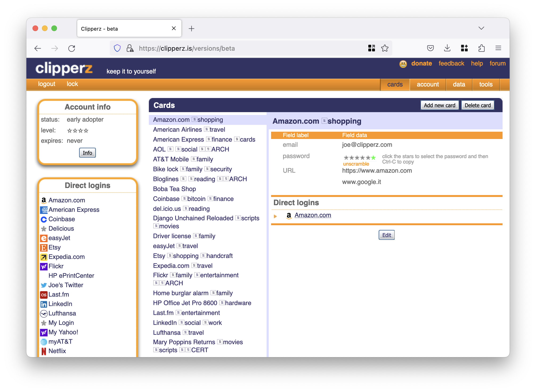This screenshot has width=536, height=392.
Task: Click the download icon in Firefox toolbar
Action: click(447, 48)
